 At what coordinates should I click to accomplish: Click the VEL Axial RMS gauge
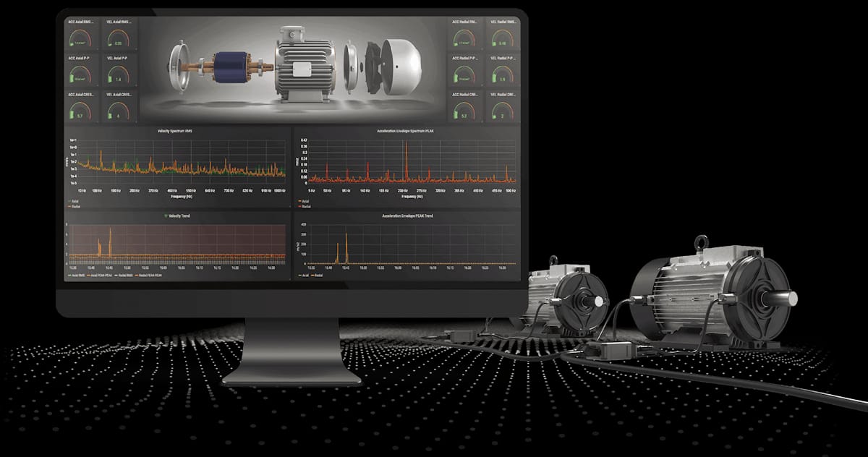pos(119,37)
